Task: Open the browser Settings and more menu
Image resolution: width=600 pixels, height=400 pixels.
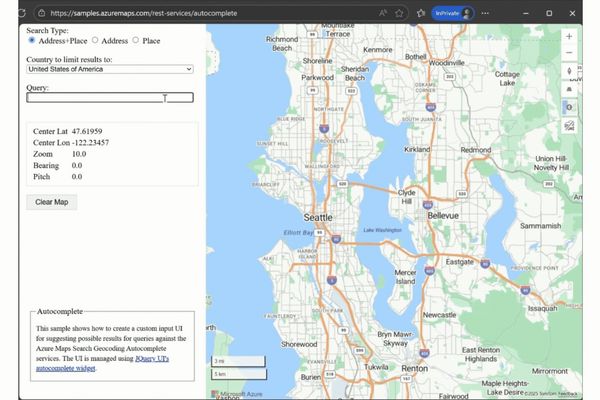Action: [x=485, y=13]
